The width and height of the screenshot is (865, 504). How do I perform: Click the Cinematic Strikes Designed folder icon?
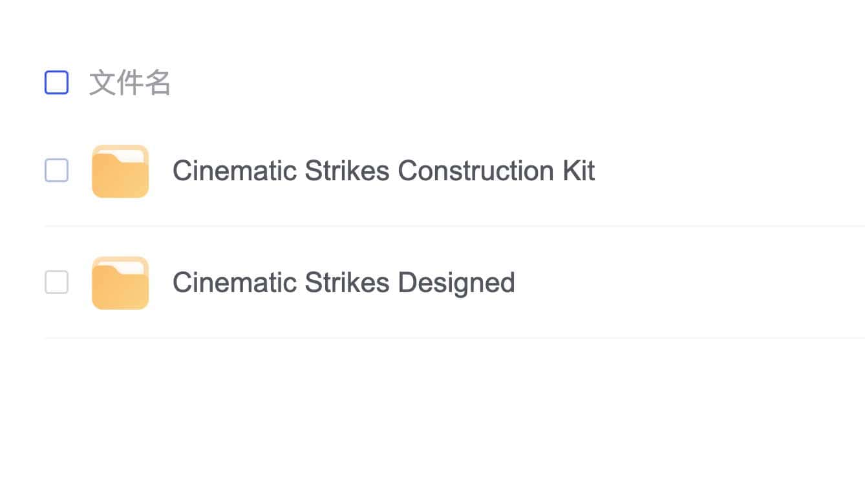click(x=120, y=283)
